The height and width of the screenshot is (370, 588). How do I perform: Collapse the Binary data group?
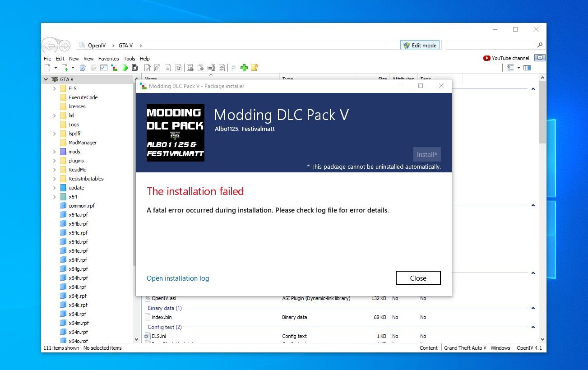[x=533, y=308]
